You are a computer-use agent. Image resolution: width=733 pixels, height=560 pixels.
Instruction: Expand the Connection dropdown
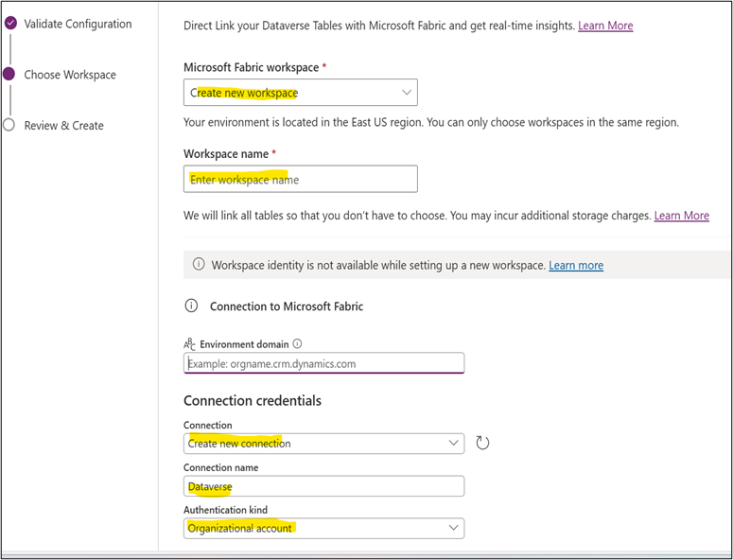pyautogui.click(x=323, y=443)
